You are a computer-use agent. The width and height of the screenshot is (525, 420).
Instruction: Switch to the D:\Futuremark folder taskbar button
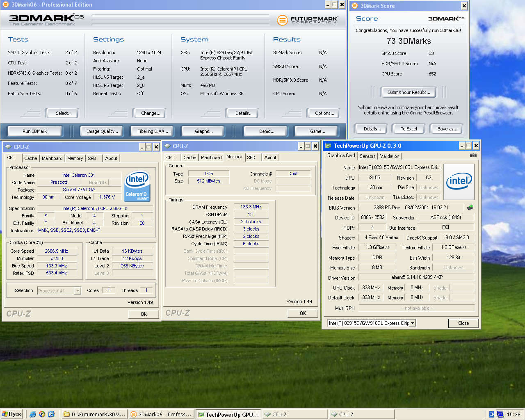[x=94, y=414]
